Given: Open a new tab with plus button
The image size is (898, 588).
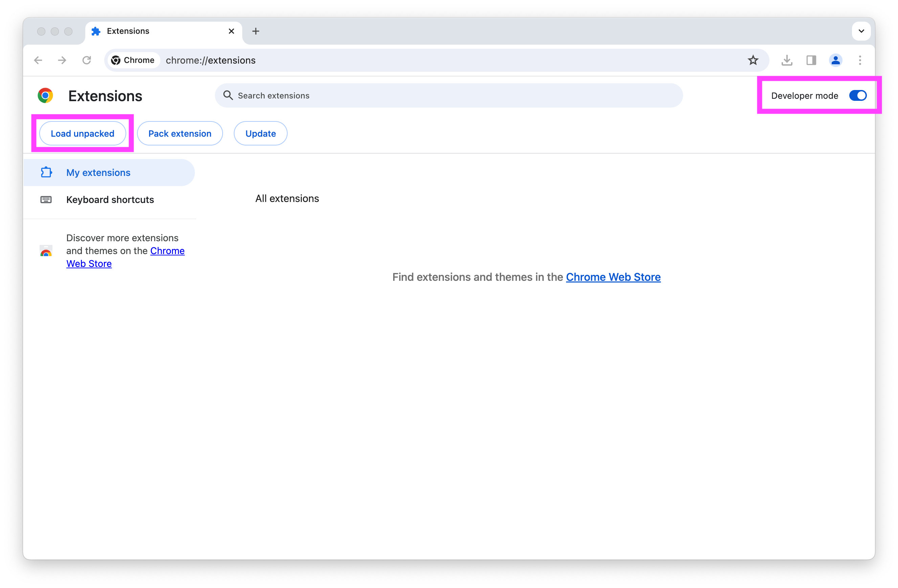Looking at the screenshot, I should pyautogui.click(x=256, y=31).
